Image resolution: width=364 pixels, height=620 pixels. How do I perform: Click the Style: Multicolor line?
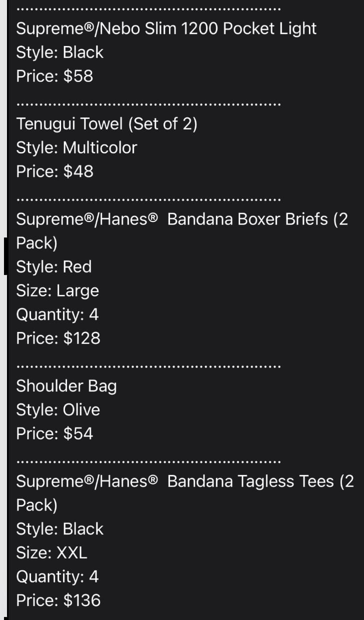(x=76, y=148)
